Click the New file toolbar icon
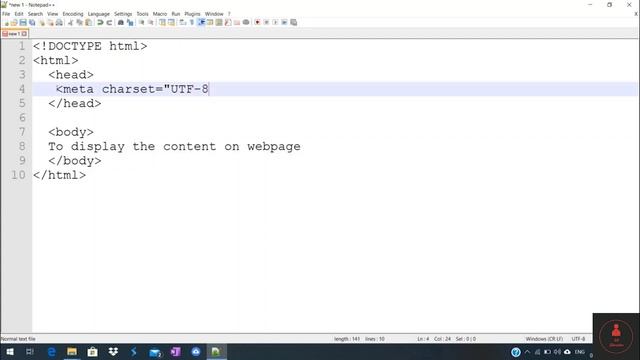This screenshot has height=360, width=640. 6,22
